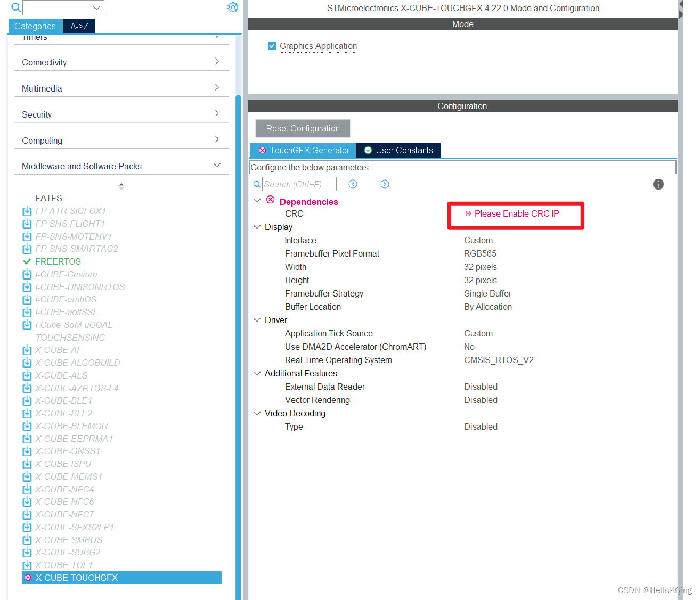700x600 pixels.
Task: Select the TouchGFX Generator tab
Action: point(303,151)
